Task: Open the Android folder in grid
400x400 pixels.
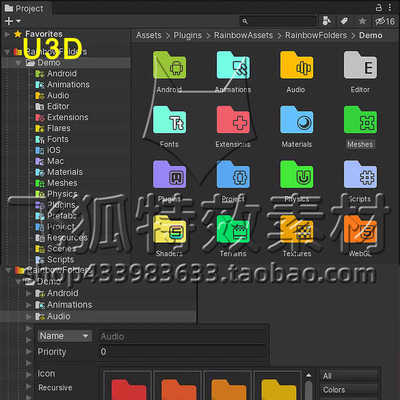Action: coord(169,65)
